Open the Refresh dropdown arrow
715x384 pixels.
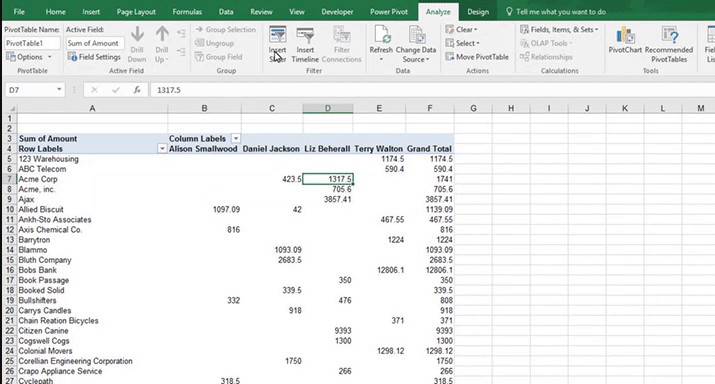tap(381, 59)
